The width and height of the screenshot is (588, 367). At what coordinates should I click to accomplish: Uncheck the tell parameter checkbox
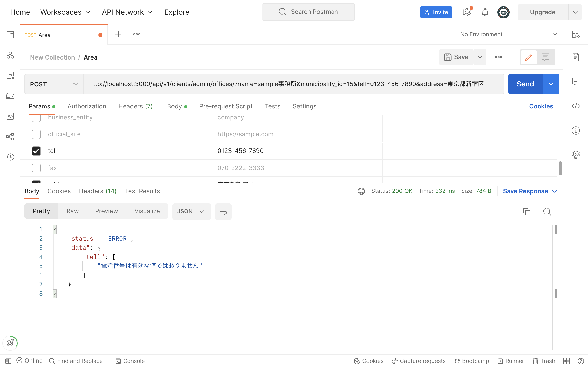[36, 151]
